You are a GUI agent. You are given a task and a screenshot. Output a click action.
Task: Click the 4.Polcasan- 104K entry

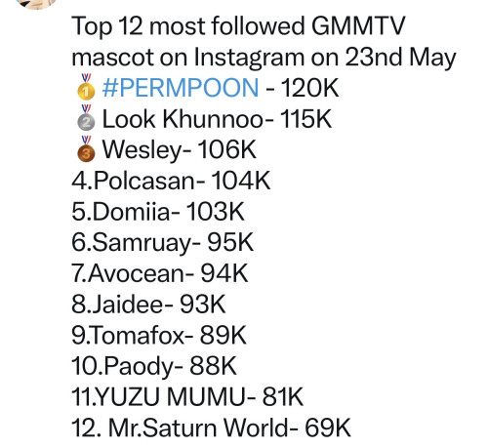coord(171,181)
